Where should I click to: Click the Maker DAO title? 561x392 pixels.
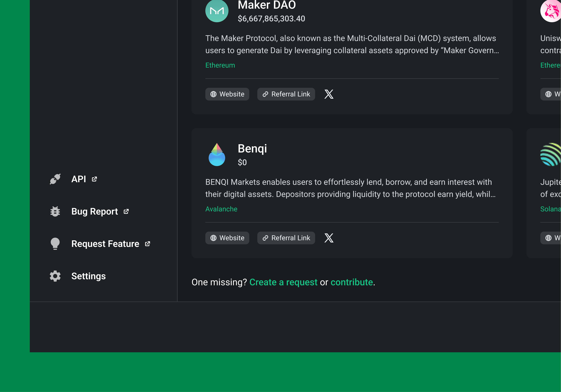(x=267, y=5)
